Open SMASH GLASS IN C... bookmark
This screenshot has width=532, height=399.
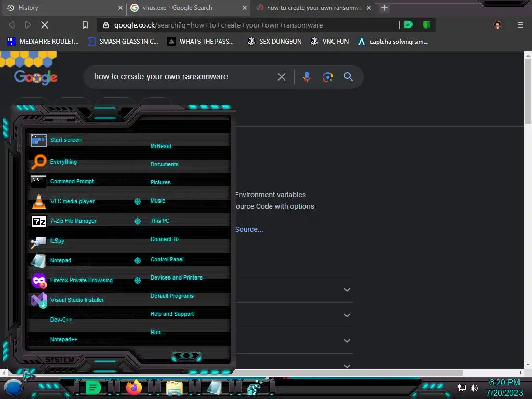pyautogui.click(x=123, y=42)
